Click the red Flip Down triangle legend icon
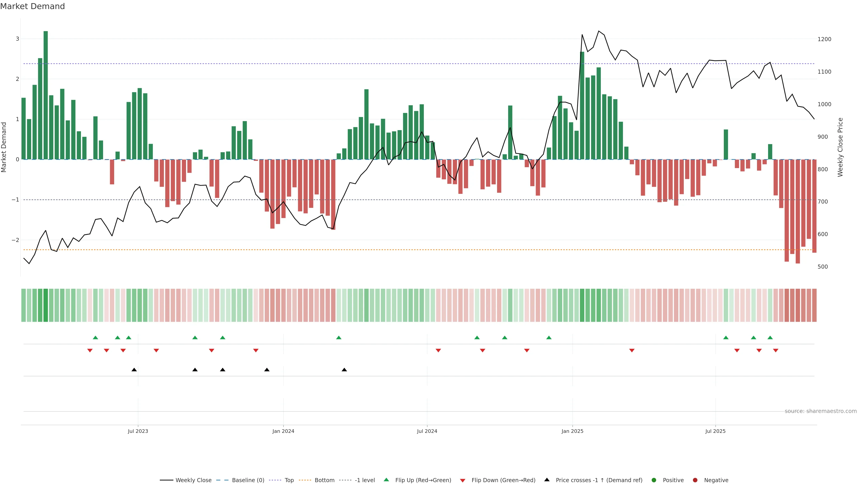 coord(463,480)
